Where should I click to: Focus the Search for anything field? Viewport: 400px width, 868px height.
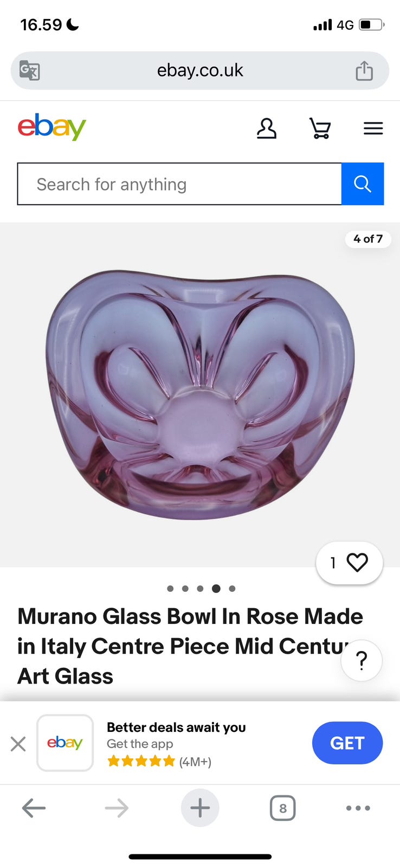pyautogui.click(x=179, y=184)
